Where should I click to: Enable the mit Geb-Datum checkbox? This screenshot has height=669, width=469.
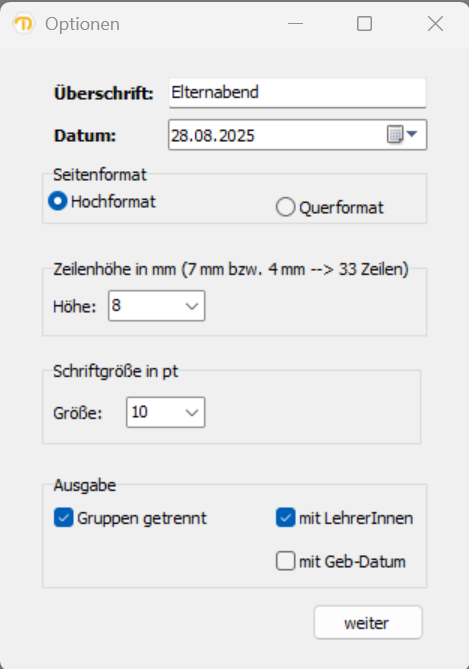point(285,561)
